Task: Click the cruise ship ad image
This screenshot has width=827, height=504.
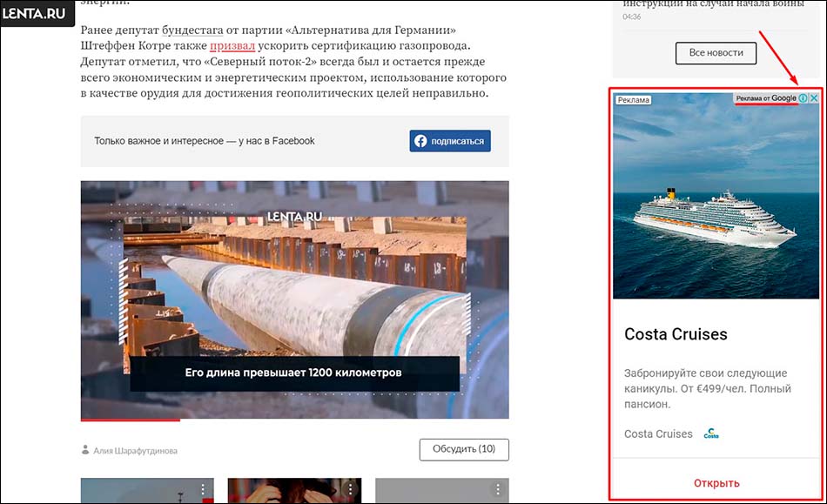Action: [716, 196]
